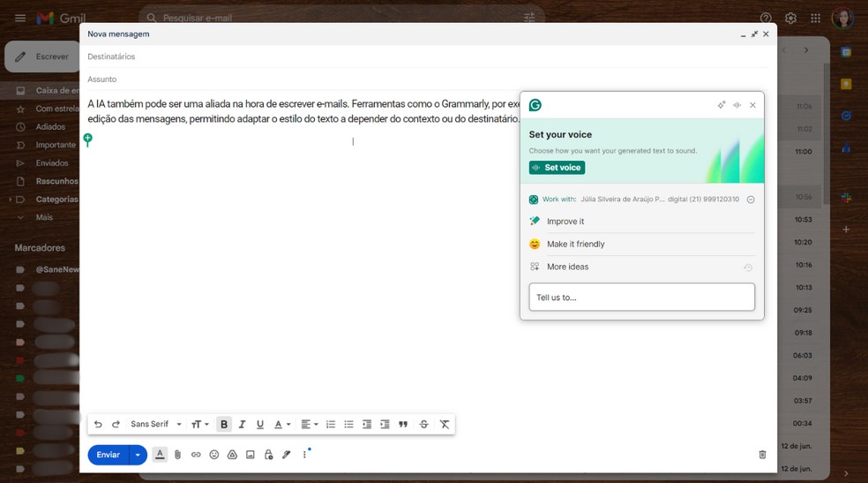Increase the paragraph indent
The width and height of the screenshot is (868, 483).
pos(385,425)
